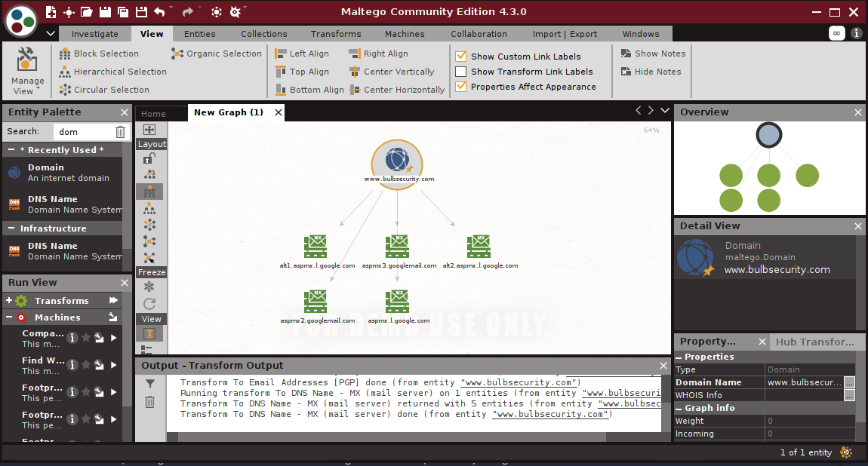Open the graph tab list dropdown arrow
Screen dimensions: 868x466
click(665, 111)
